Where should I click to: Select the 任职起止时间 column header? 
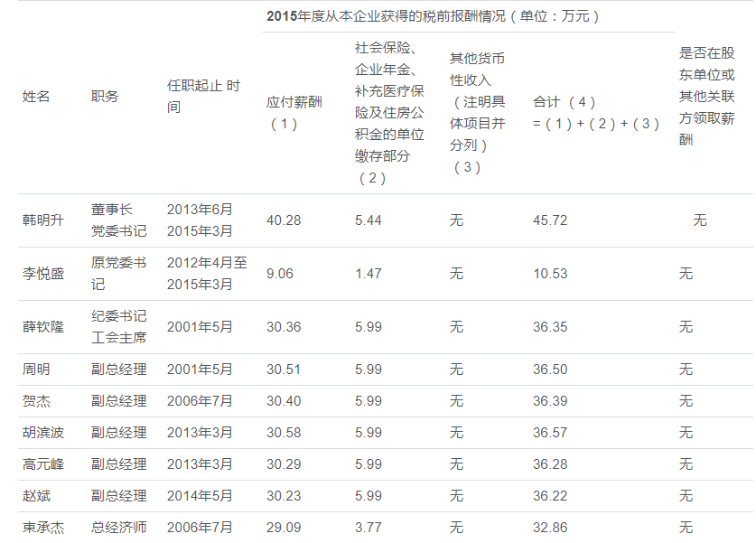tap(203, 96)
